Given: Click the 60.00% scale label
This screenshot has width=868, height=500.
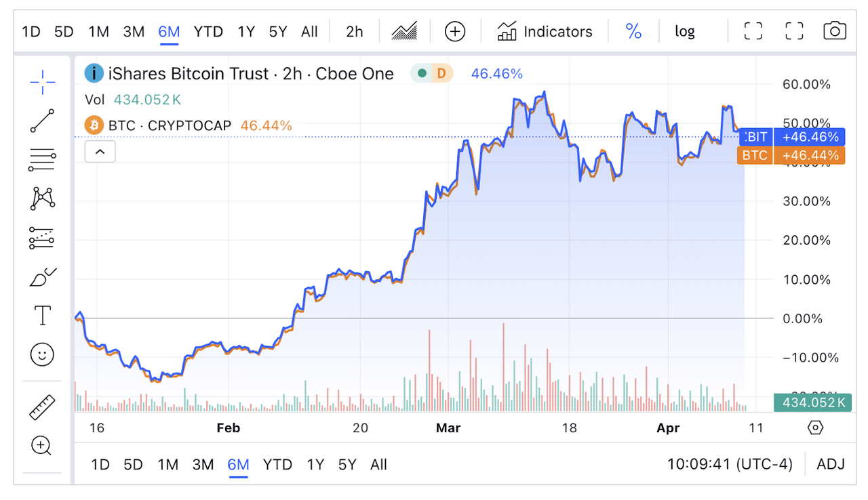Looking at the screenshot, I should [x=806, y=85].
